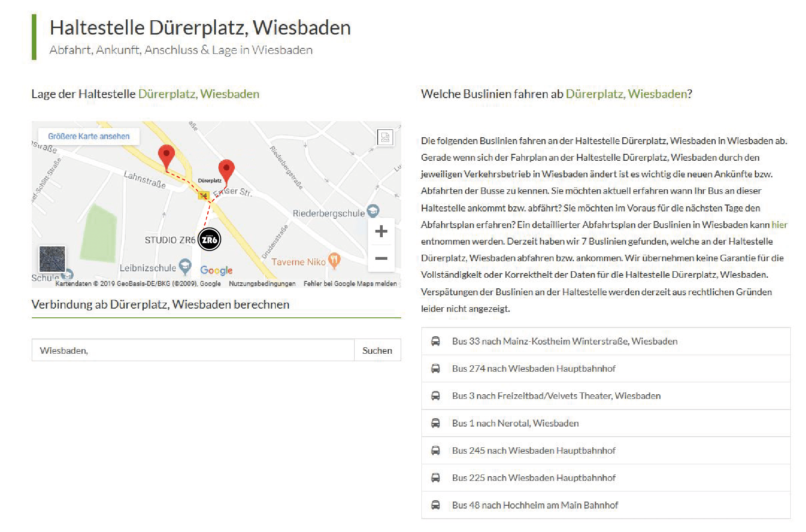Viewport: 806px width, 532px height.
Task: Select Bus 48 nach Hochheim am Main Bahnhof
Action: pos(606,505)
